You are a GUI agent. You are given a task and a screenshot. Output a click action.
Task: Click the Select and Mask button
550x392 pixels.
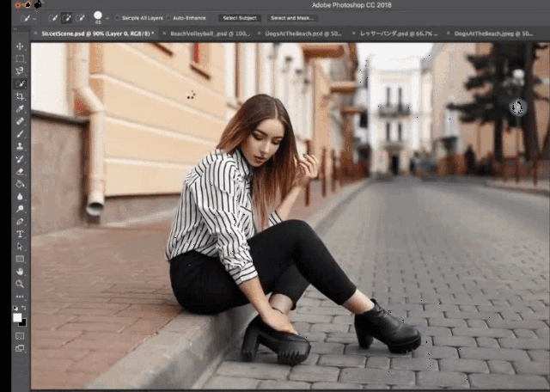(x=292, y=18)
